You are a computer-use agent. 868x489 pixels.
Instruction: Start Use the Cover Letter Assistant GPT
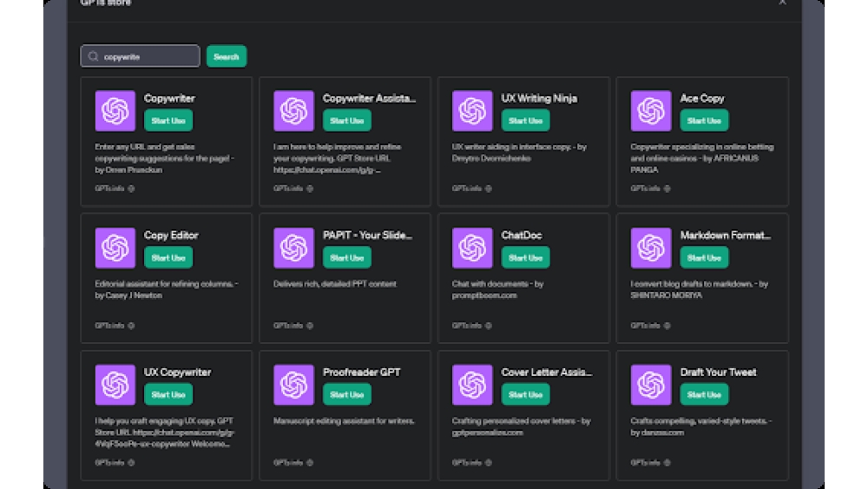point(525,394)
